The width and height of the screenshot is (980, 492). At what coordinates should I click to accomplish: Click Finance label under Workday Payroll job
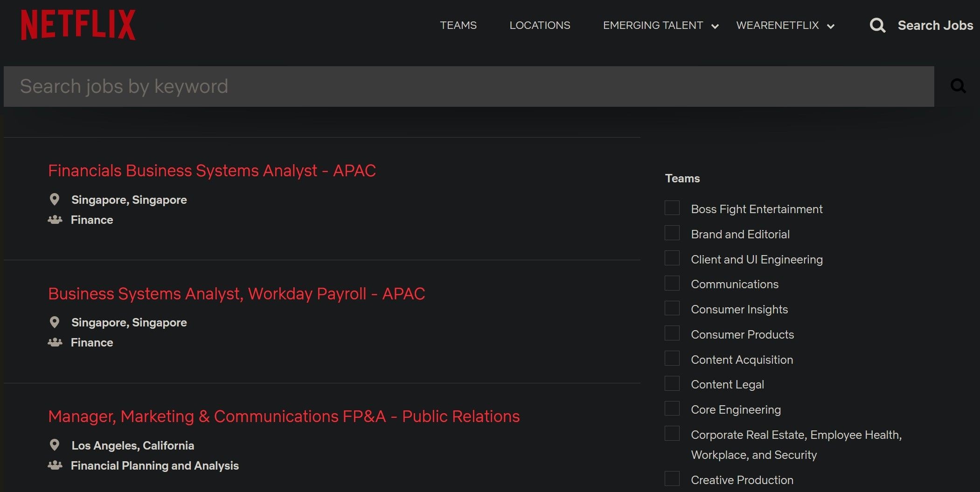[92, 343]
